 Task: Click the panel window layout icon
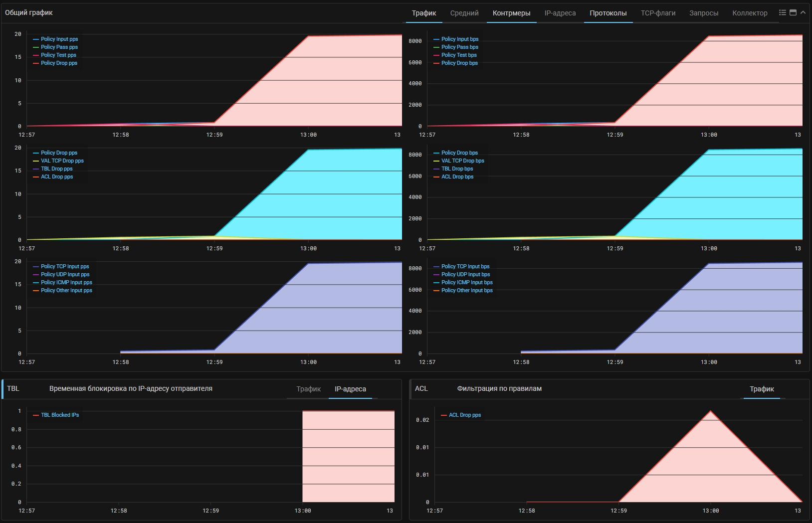point(793,12)
